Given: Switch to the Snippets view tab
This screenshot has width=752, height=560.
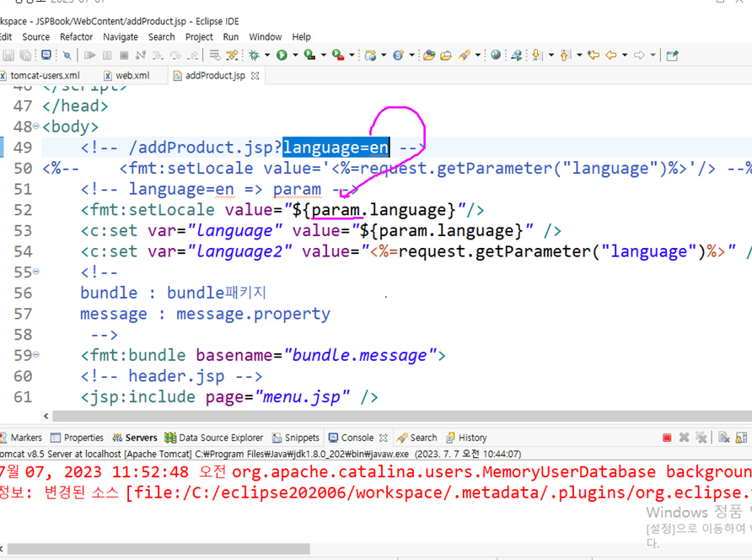Looking at the screenshot, I should (296, 438).
